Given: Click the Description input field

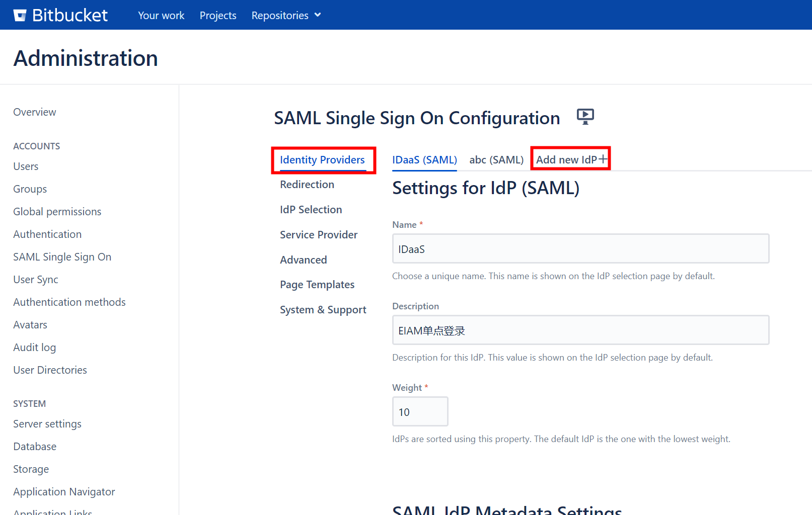Looking at the screenshot, I should pos(580,330).
